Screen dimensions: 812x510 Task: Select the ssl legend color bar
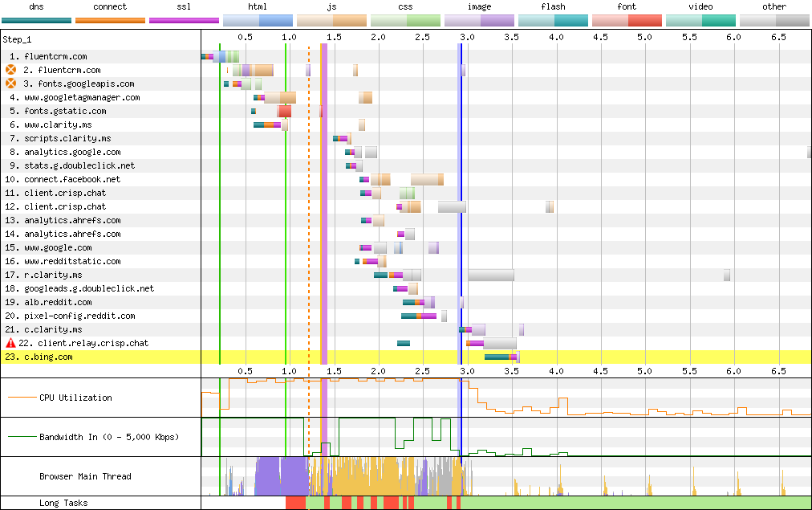(x=184, y=21)
